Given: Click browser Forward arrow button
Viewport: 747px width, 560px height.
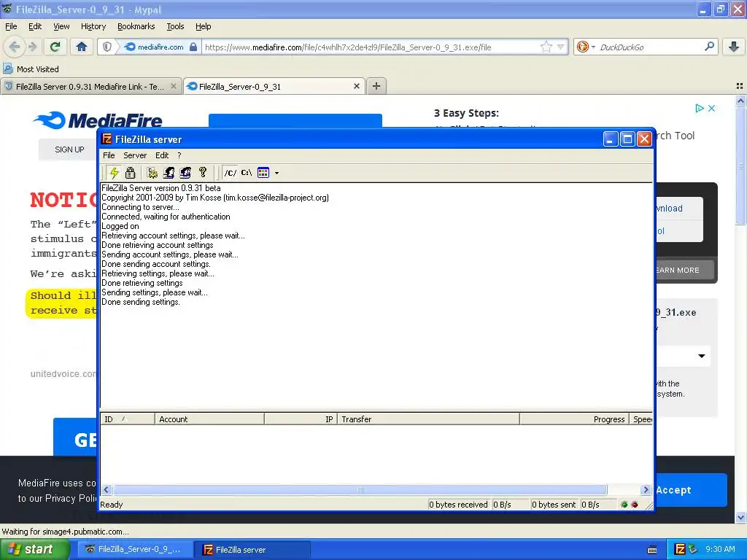Looking at the screenshot, I should coord(33,47).
